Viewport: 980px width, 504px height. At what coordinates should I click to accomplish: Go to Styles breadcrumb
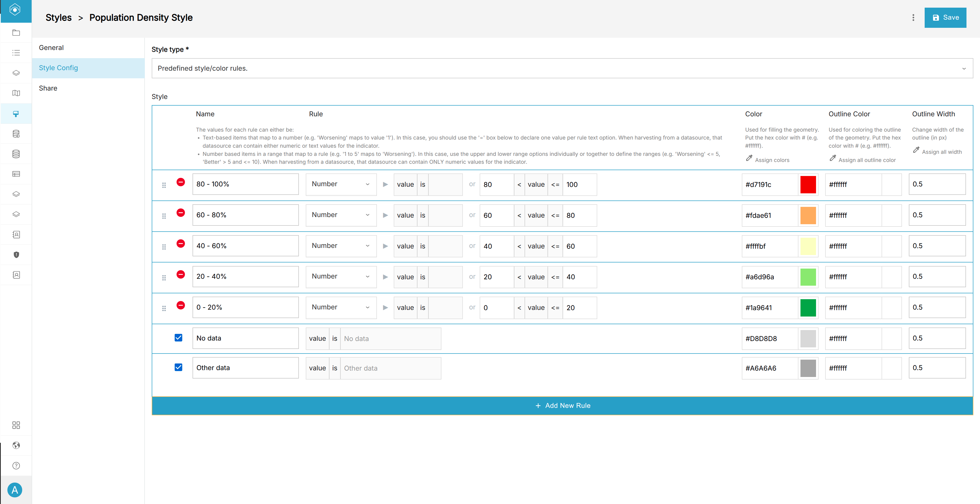pos(59,18)
